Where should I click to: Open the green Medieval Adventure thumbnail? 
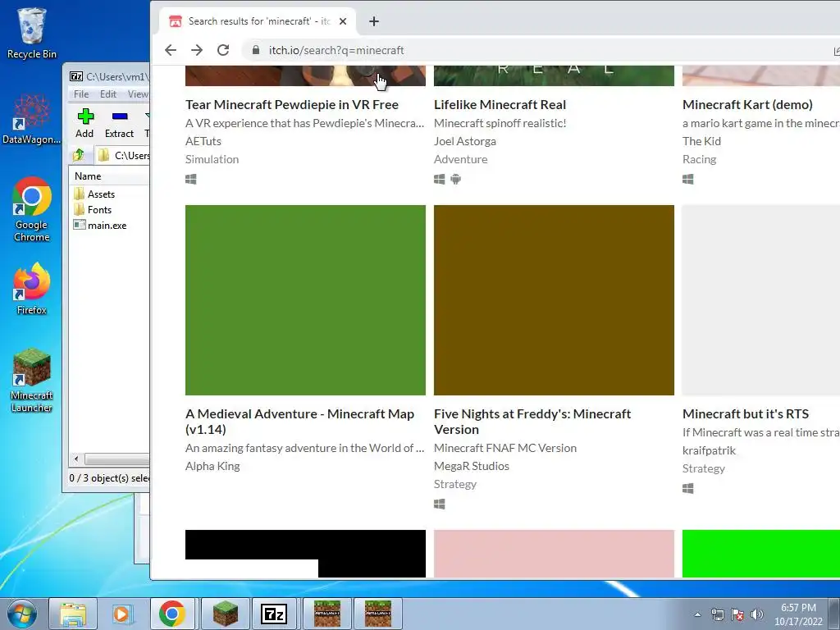(x=305, y=300)
